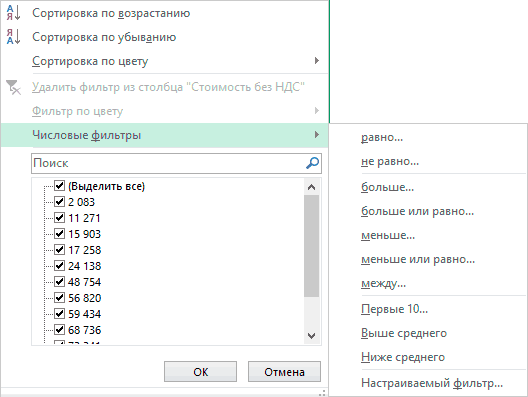Click the resize grip at menu corner
The width and height of the screenshot is (528, 397).
(x=322, y=393)
